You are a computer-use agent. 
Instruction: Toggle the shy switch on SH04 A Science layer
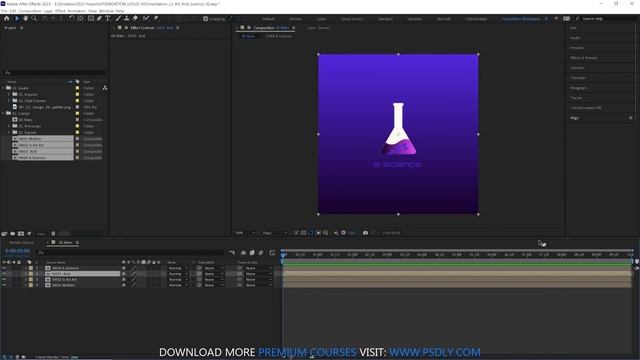pos(124,268)
